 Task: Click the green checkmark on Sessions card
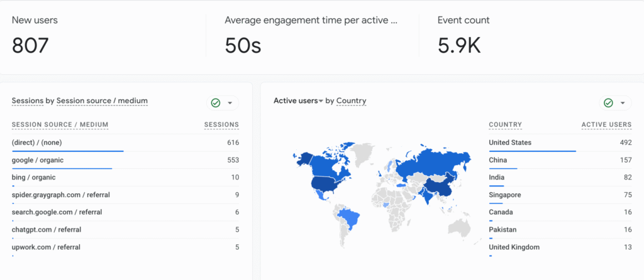coord(216,103)
